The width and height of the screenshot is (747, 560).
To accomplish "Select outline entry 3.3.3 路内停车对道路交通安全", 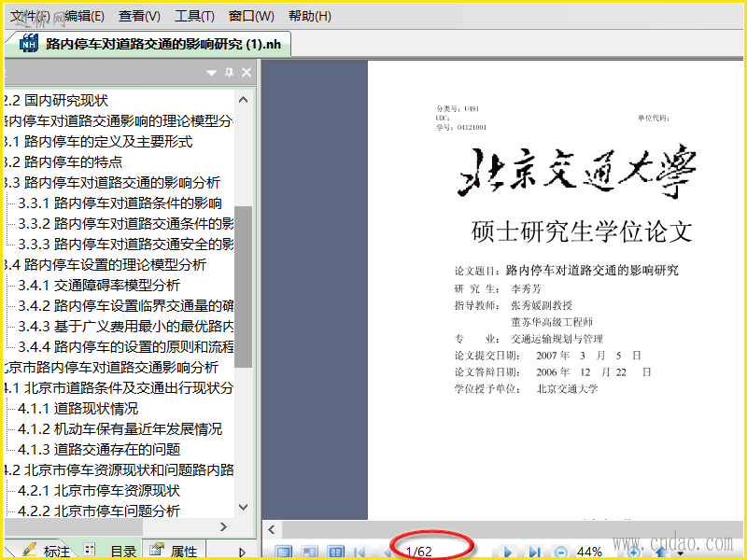I will (x=126, y=244).
